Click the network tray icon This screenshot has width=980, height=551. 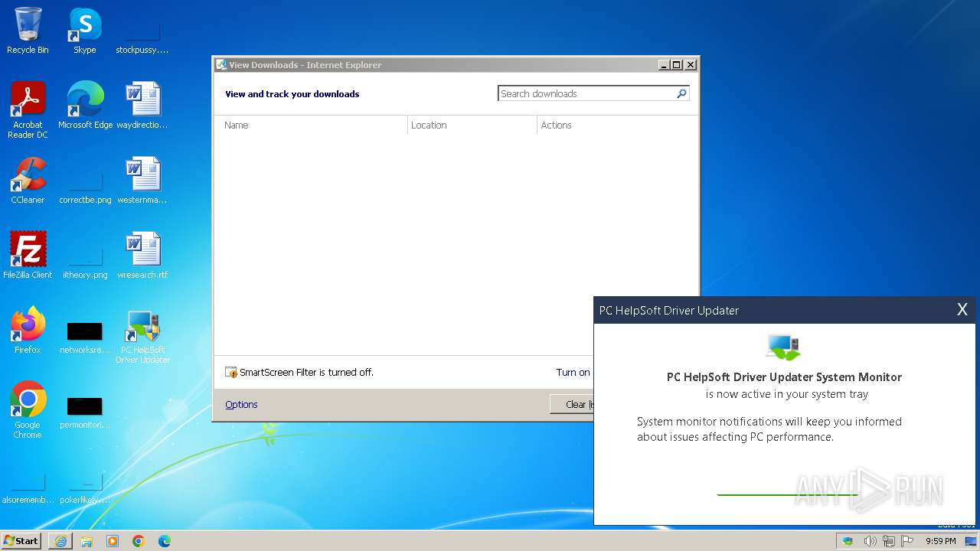(x=889, y=541)
